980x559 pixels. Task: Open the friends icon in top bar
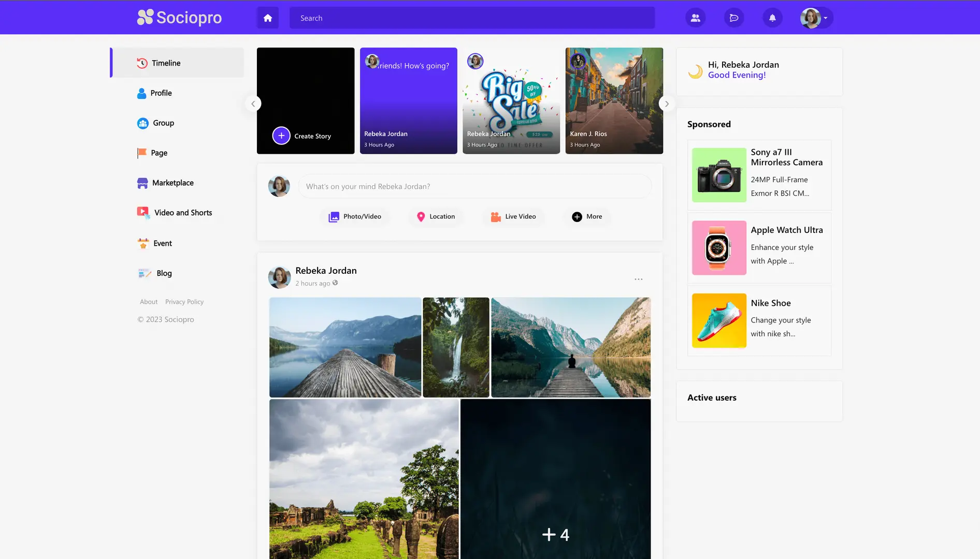(695, 18)
